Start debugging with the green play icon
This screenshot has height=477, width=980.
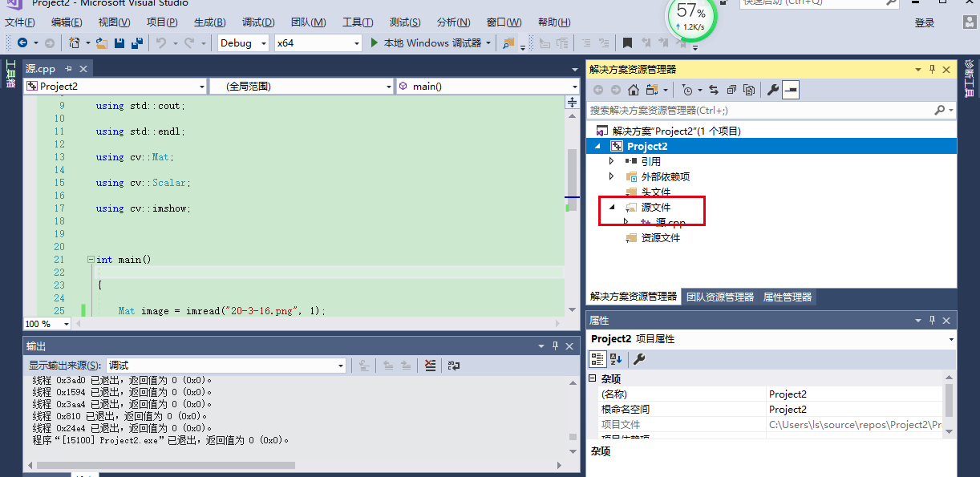click(375, 43)
